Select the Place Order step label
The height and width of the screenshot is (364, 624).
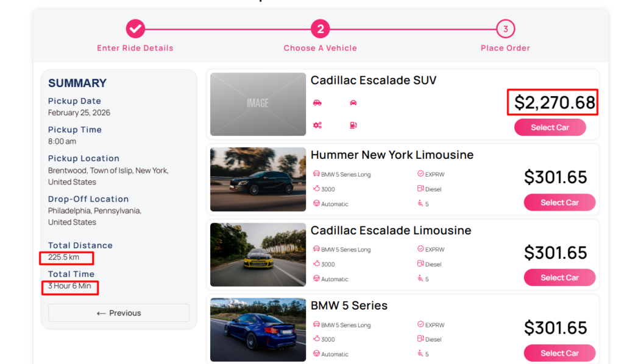pos(505,47)
